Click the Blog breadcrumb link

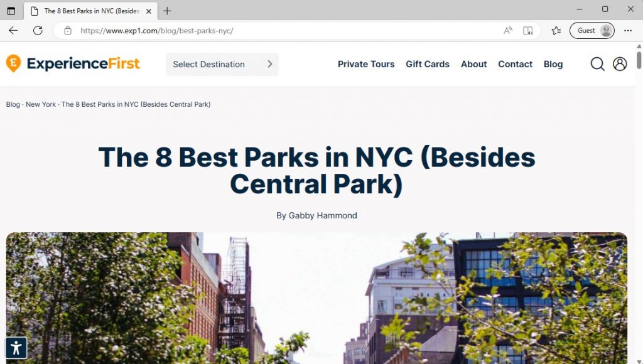point(13,104)
